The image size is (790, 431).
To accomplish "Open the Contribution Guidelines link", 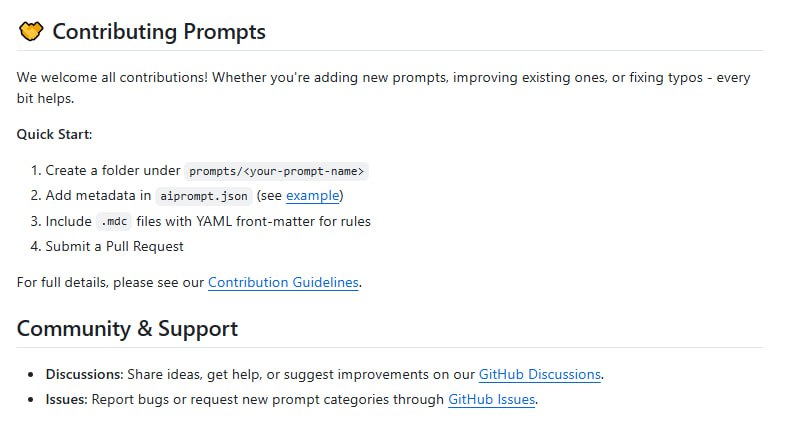I will pyautogui.click(x=283, y=283).
